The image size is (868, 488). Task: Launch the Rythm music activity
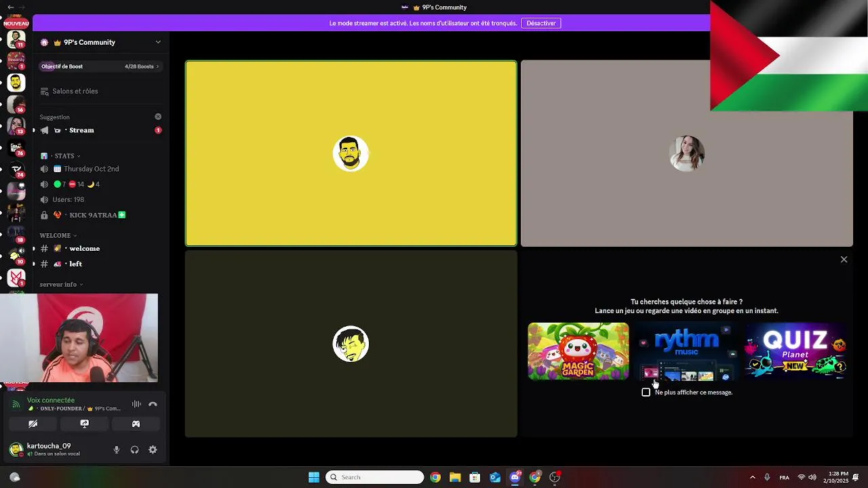(x=686, y=351)
